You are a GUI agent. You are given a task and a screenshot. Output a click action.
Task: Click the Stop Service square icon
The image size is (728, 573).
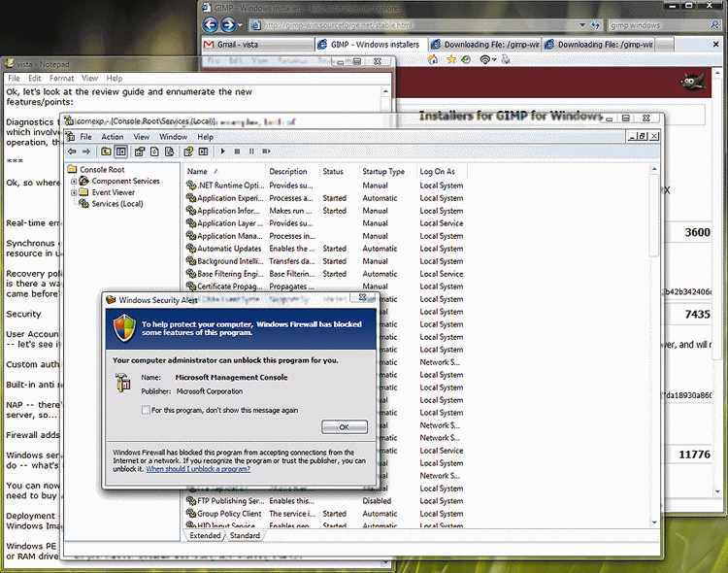tap(237, 152)
